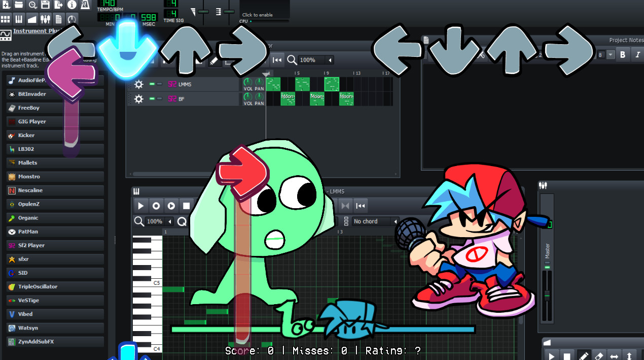Select the PatMan instrument
This screenshot has height=360, width=644.
pos(55,231)
